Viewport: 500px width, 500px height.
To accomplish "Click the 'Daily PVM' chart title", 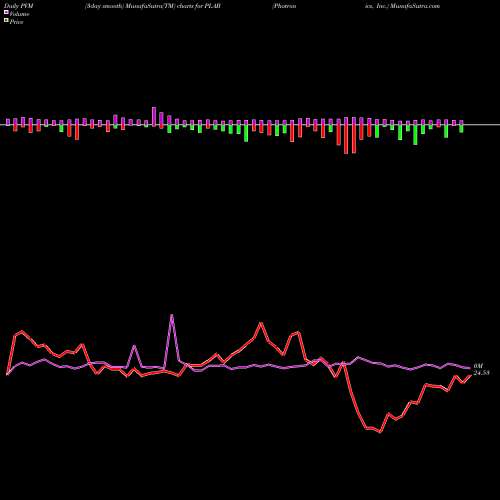I will (18, 6).
